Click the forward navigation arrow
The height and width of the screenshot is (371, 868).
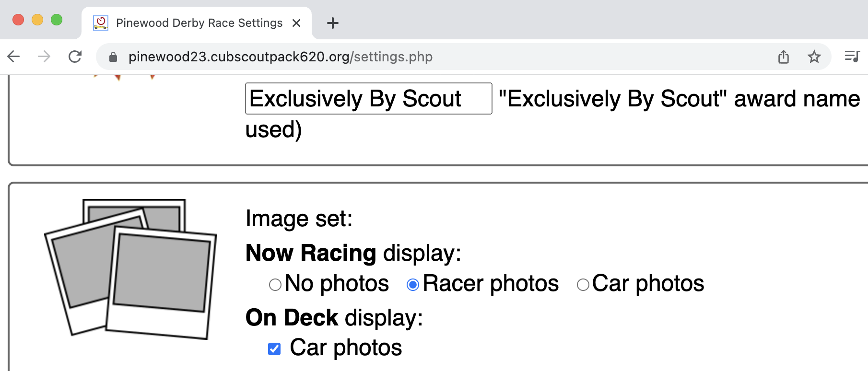click(44, 57)
